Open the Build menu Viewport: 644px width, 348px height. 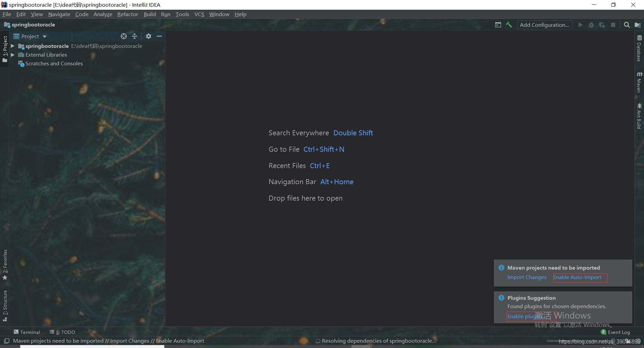(x=150, y=14)
